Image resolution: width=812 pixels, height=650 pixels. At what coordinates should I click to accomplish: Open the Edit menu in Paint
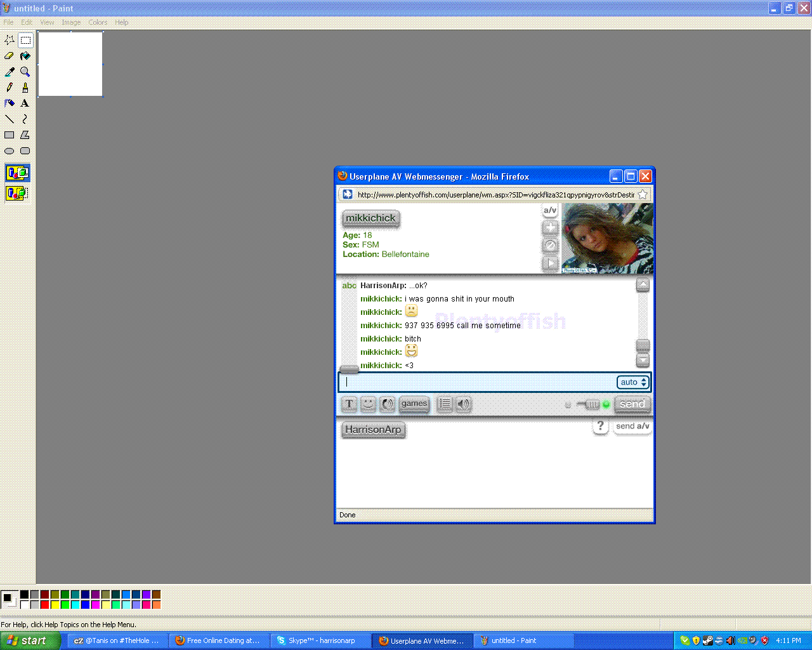pyautogui.click(x=27, y=22)
